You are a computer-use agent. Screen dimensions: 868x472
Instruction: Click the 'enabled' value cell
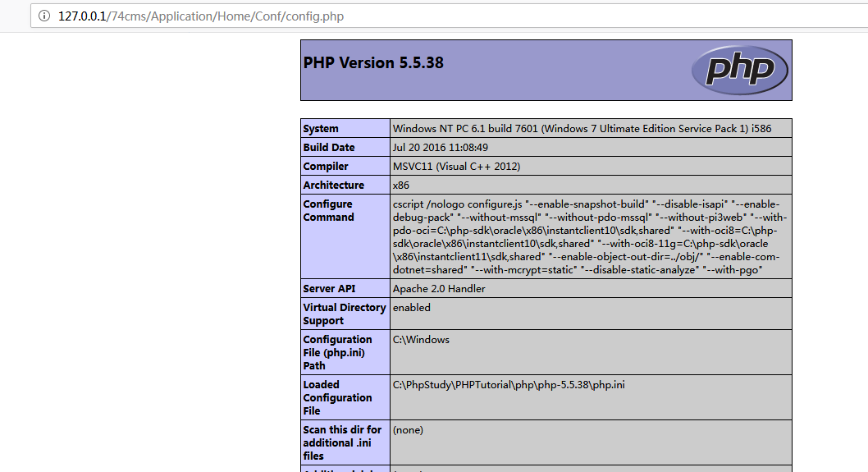click(591, 314)
